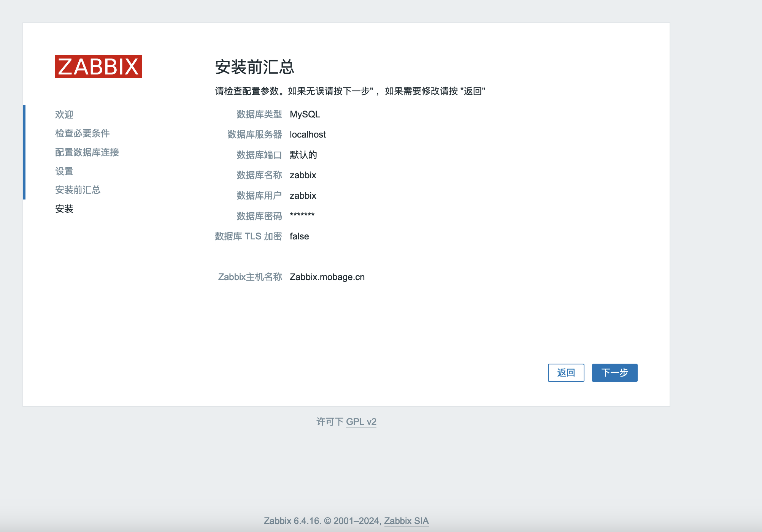Screen dimensions: 762x532
Task: Open the GPL v2 license link
Action: [x=361, y=422]
